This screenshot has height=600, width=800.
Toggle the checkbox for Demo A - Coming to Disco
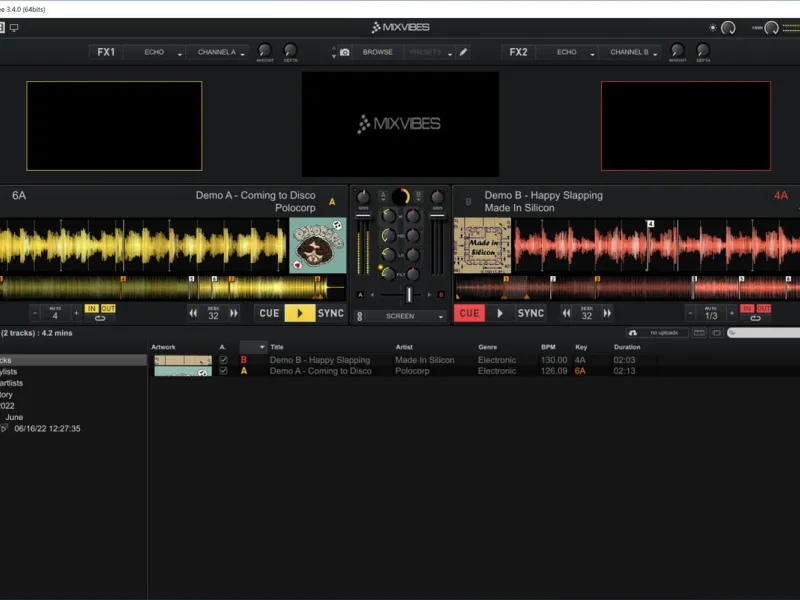[x=223, y=371]
